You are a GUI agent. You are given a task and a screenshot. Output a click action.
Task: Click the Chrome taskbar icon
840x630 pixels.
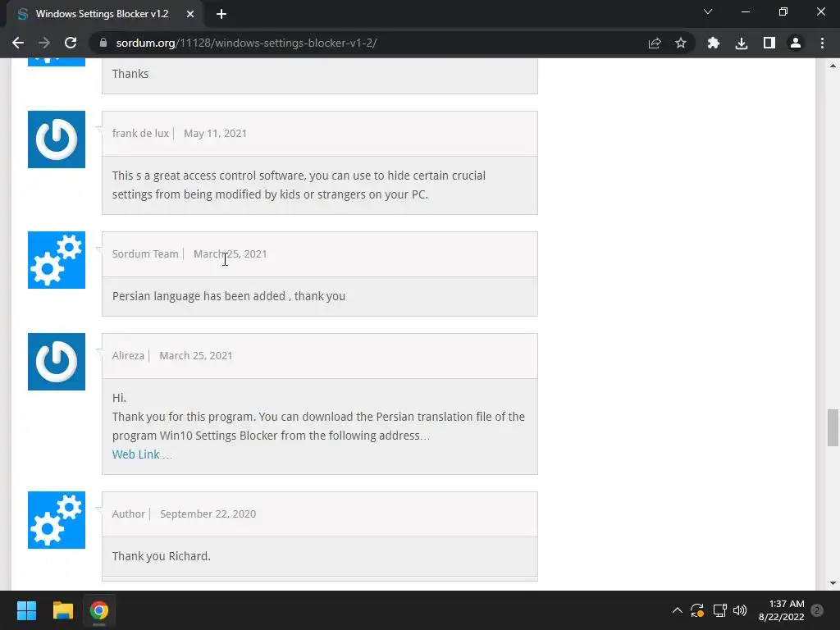point(98,610)
